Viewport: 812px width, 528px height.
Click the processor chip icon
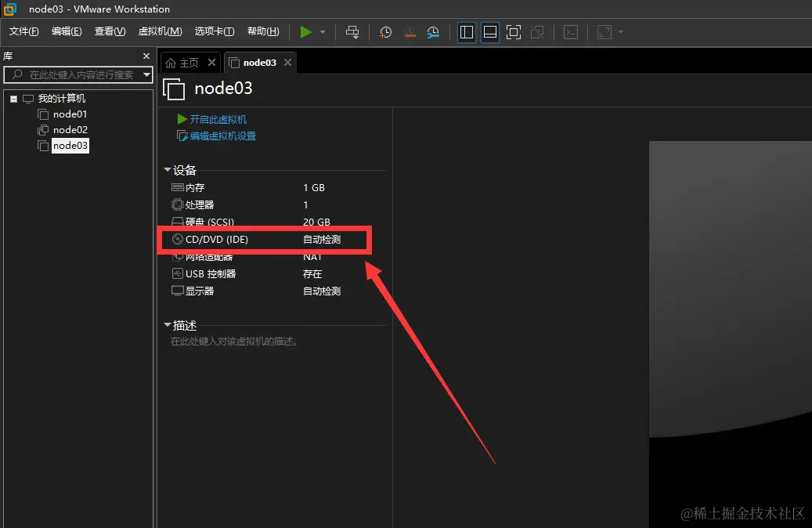(x=177, y=204)
